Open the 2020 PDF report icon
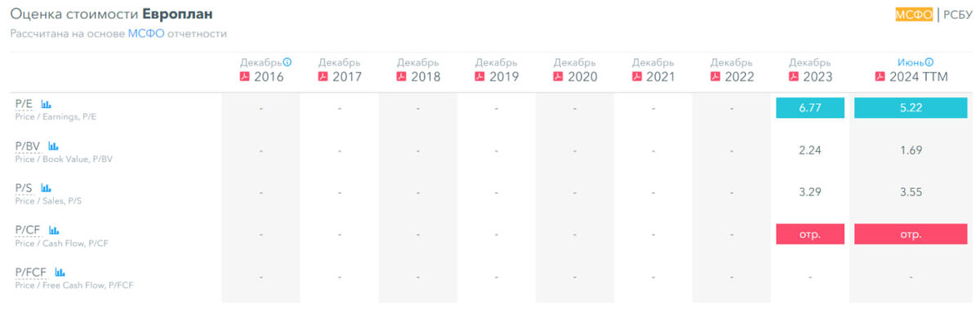This screenshot has width=980, height=310. coord(559,77)
